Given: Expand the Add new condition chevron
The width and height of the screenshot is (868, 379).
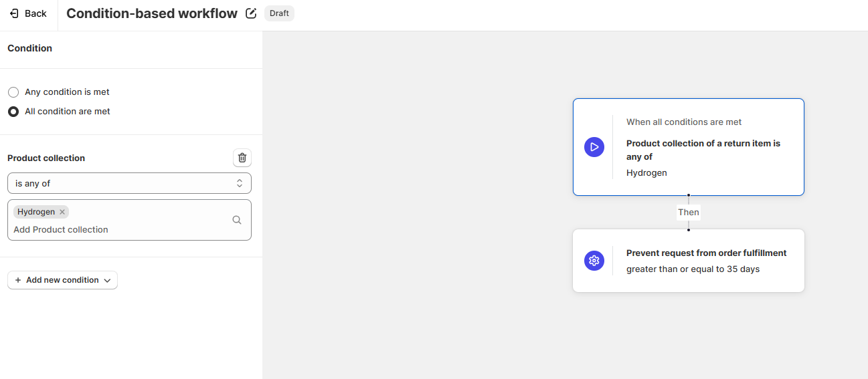Looking at the screenshot, I should [x=107, y=280].
